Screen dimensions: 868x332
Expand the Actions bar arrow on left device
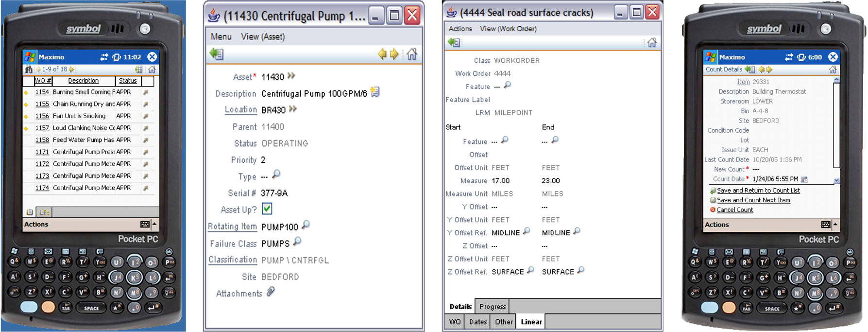pos(154,224)
